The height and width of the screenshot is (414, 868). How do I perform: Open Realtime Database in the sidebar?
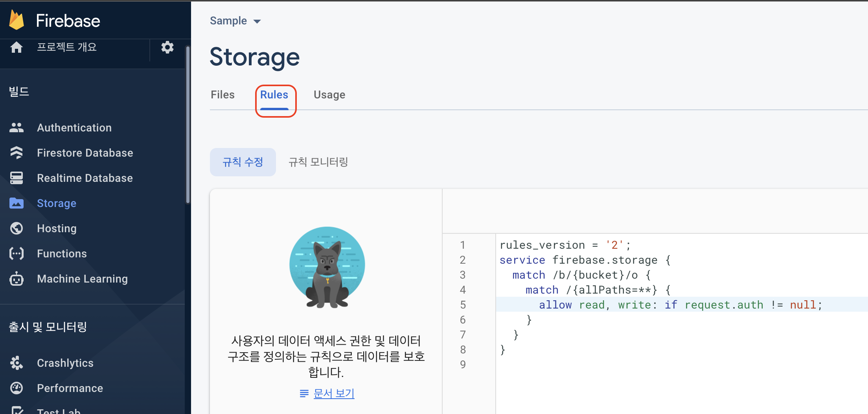pos(85,178)
